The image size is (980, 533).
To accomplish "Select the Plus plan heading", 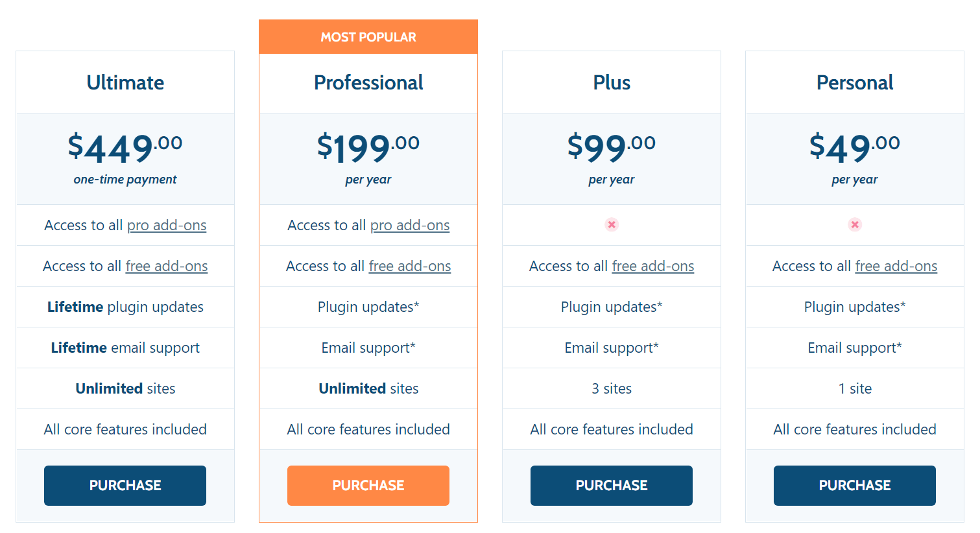I will click(x=611, y=82).
